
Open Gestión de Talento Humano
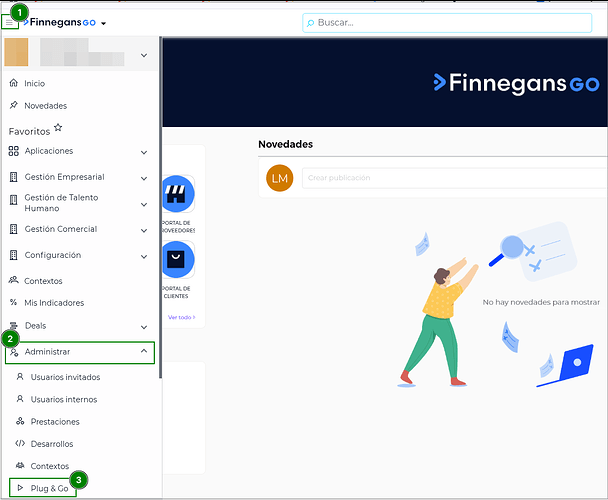pyautogui.click(x=61, y=203)
